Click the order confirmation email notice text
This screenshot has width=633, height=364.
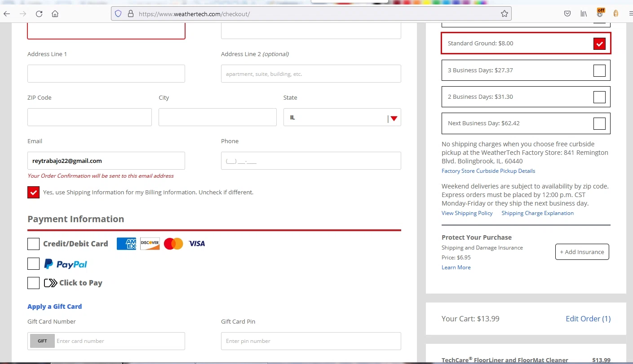(101, 176)
